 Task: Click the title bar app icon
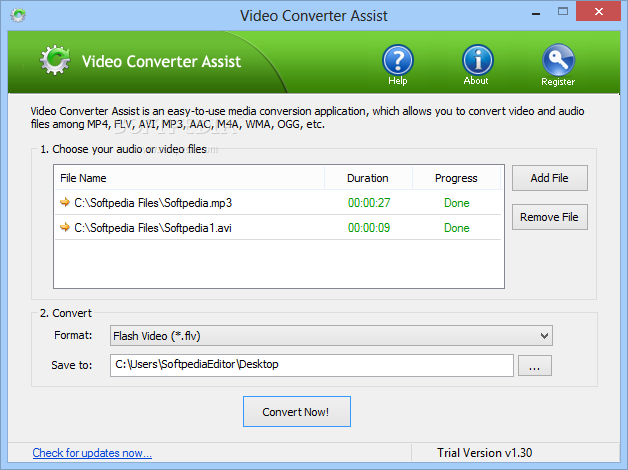[18, 15]
